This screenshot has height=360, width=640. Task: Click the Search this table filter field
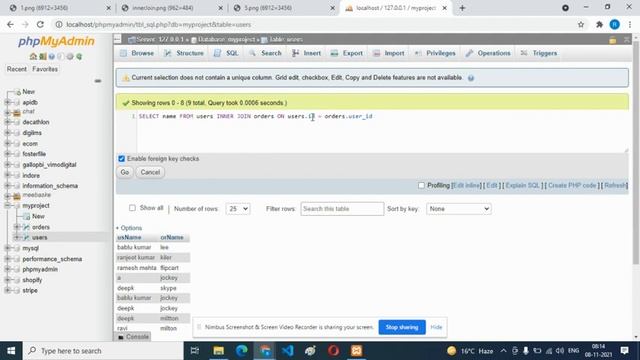[342, 209]
